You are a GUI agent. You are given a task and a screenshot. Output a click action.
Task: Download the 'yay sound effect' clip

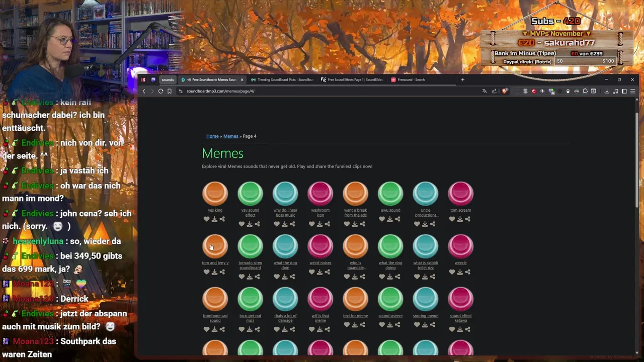coord(250,224)
